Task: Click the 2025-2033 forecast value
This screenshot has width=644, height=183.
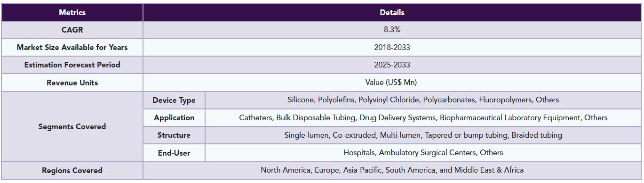Action: pos(392,65)
